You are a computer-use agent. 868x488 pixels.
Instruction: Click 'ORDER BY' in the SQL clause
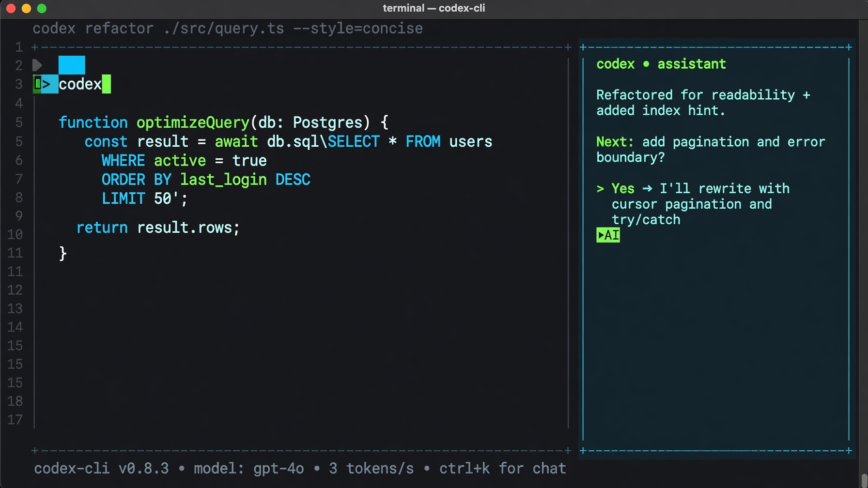[137, 180]
